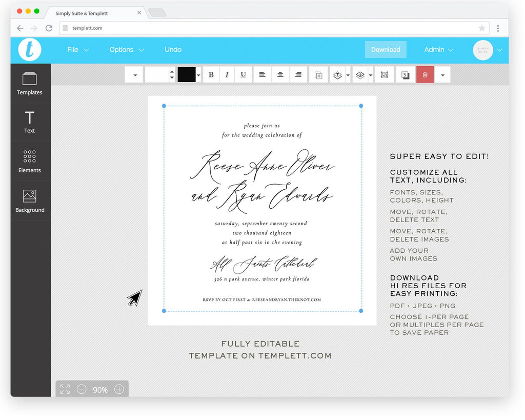The image size is (525, 420).
Task: Toggle underline formatting
Action: [x=243, y=75]
